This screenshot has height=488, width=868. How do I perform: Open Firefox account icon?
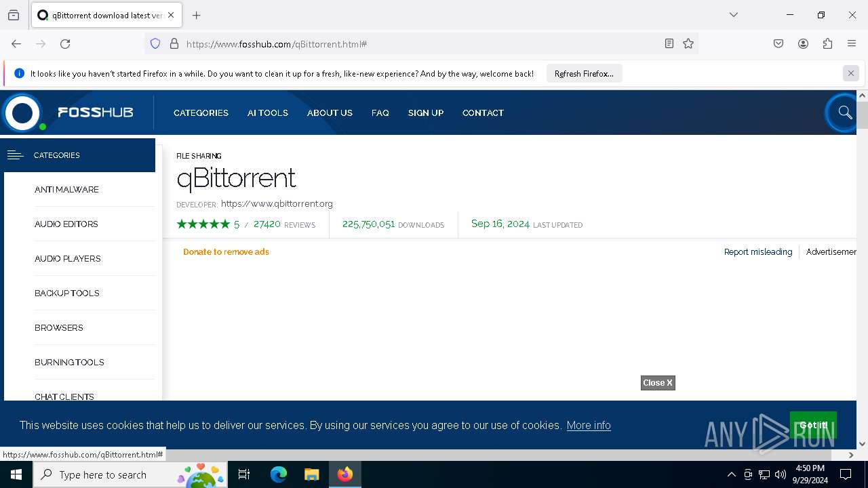pyautogui.click(x=803, y=44)
